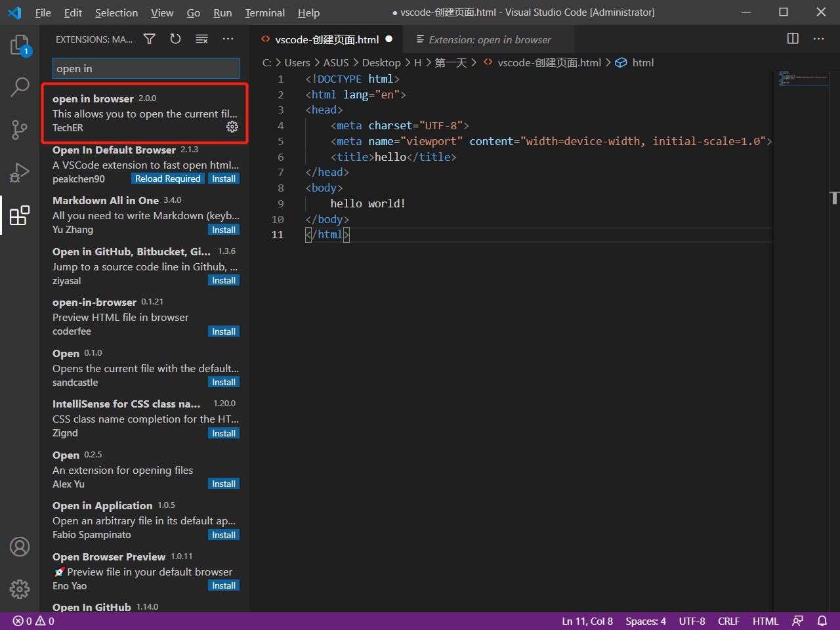Click the Tweet Feedback smiley in status bar
840x630 pixels.
pos(798,621)
